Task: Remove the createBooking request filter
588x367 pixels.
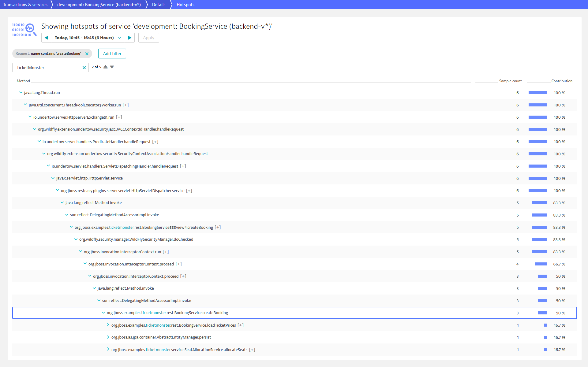Action: coord(87,54)
